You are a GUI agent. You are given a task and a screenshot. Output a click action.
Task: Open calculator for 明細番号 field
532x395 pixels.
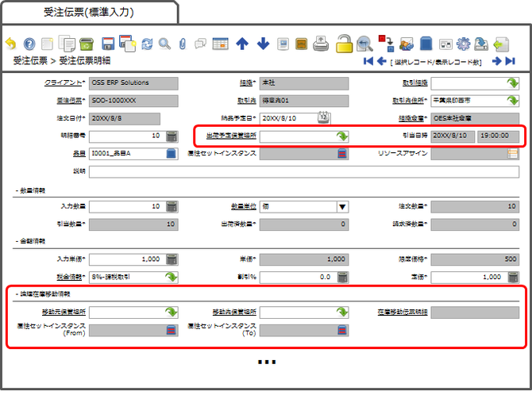point(172,136)
